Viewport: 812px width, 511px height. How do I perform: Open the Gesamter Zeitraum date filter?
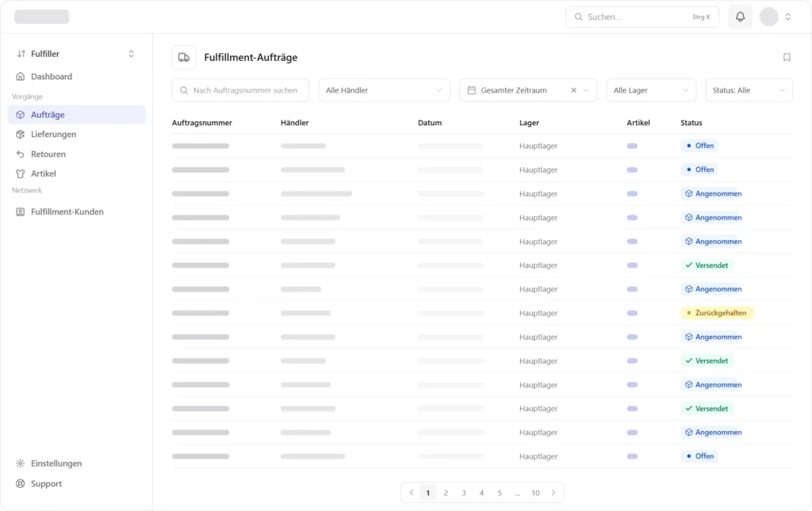coord(528,90)
